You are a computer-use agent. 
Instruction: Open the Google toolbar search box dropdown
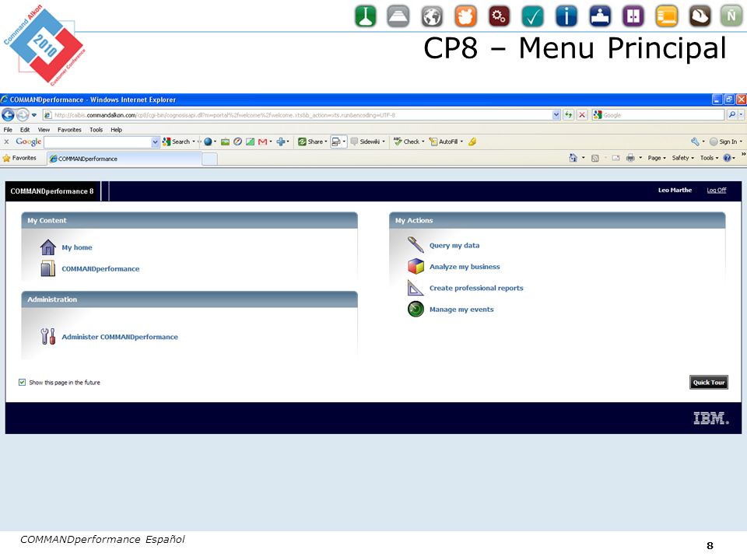pyautogui.click(x=155, y=142)
